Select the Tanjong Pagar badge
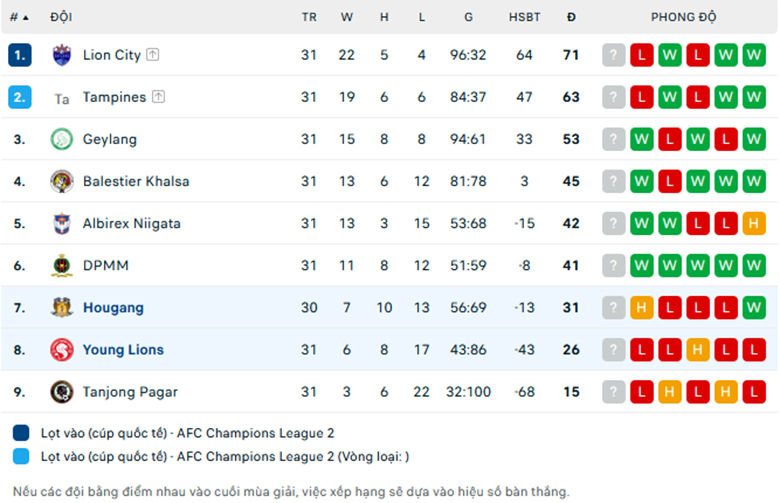 pyautogui.click(x=62, y=392)
